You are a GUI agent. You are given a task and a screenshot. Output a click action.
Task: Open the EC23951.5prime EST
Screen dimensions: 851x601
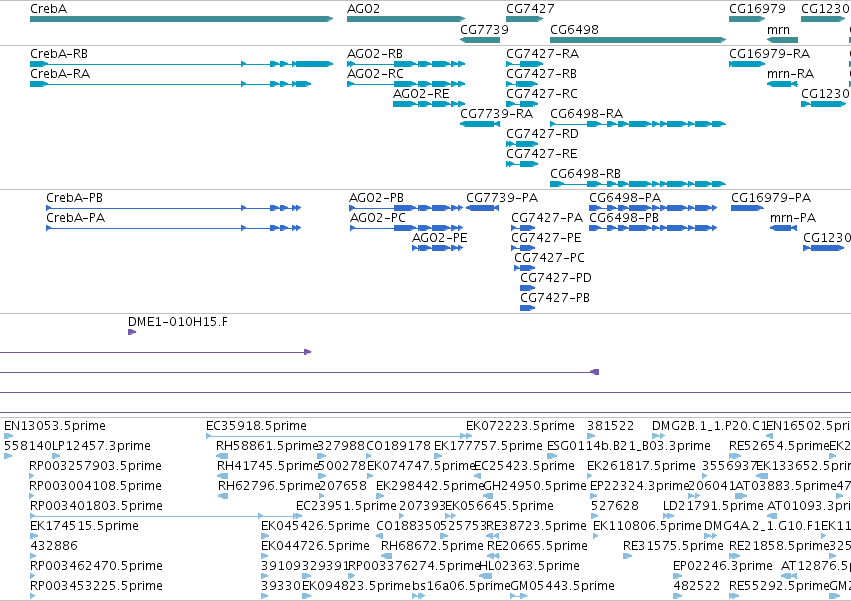point(299,516)
